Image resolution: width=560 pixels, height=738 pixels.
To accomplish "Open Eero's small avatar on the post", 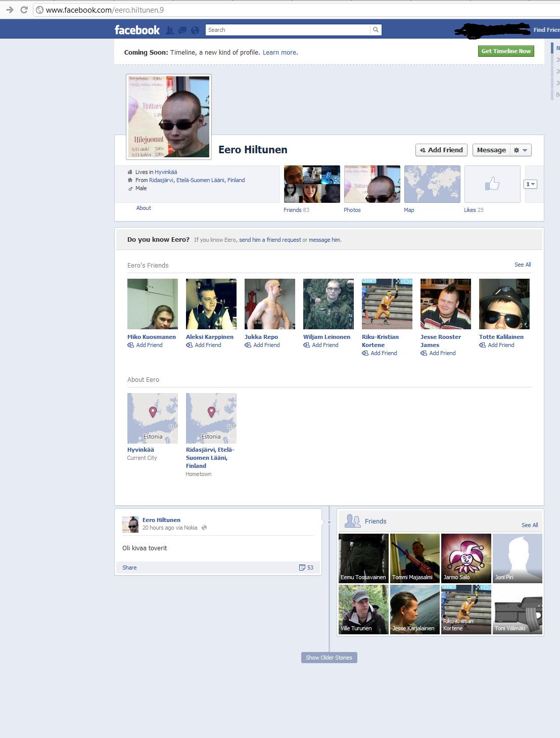I will [130, 525].
